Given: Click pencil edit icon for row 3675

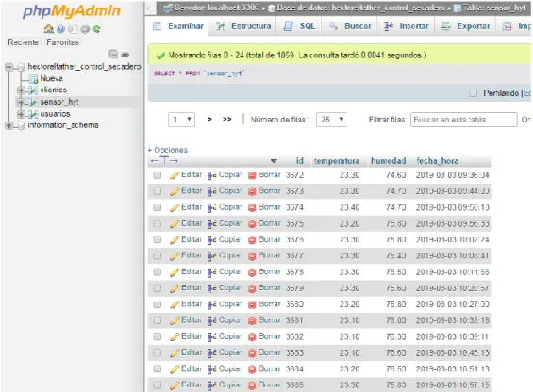Looking at the screenshot, I should pyautogui.click(x=175, y=224).
